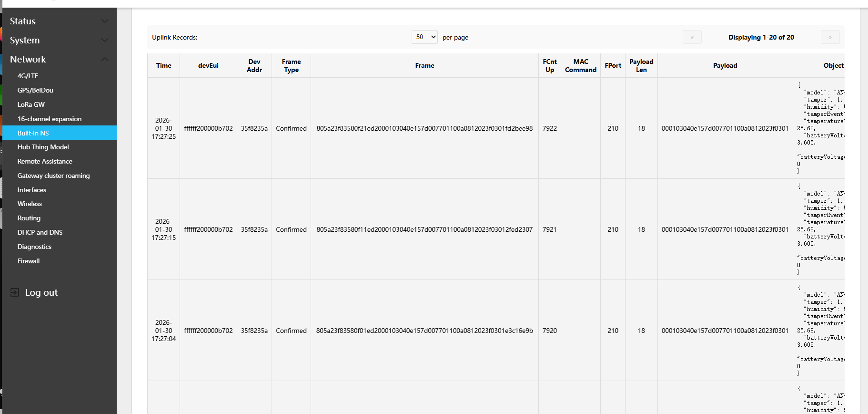Go to previous page of uplink records
Screen dimensions: 868x414
(692, 37)
